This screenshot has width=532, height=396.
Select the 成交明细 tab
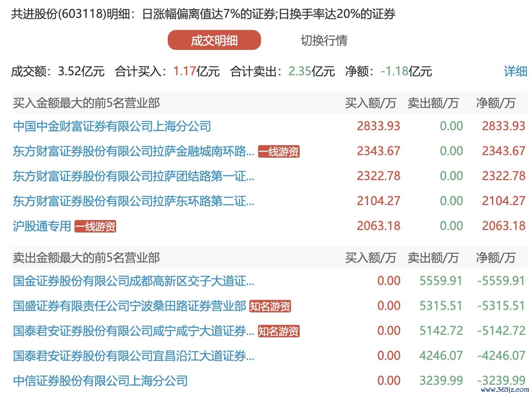(214, 40)
